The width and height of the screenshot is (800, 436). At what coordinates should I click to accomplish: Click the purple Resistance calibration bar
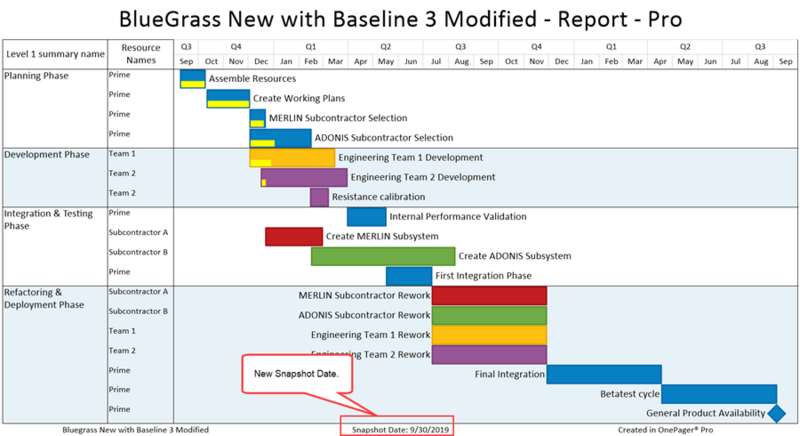(x=319, y=197)
